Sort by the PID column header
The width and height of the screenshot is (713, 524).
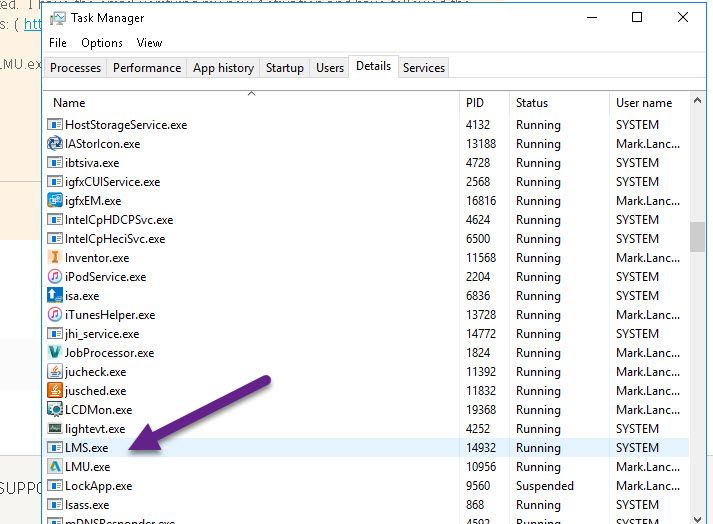tap(484, 103)
